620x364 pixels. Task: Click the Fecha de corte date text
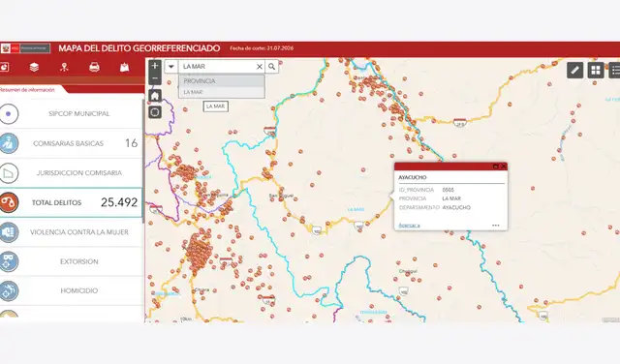(x=262, y=48)
